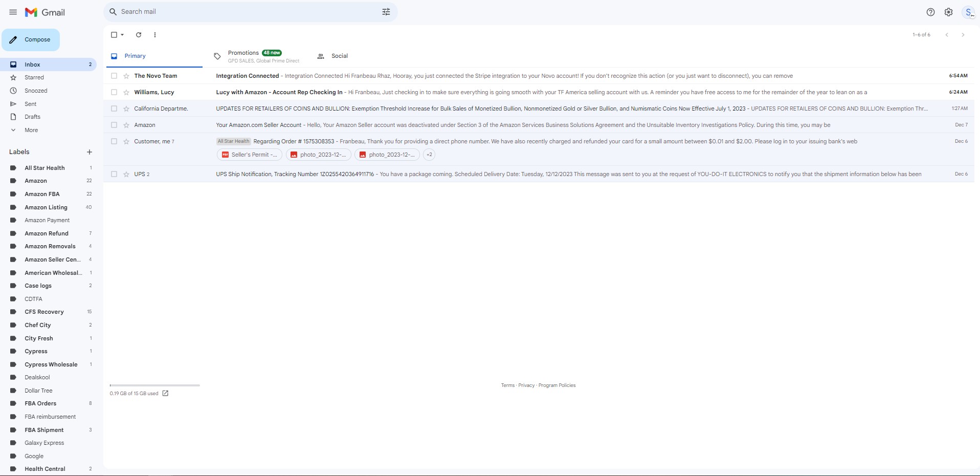Go to the newer page arrow
This screenshot has height=476, width=980.
pyautogui.click(x=947, y=35)
